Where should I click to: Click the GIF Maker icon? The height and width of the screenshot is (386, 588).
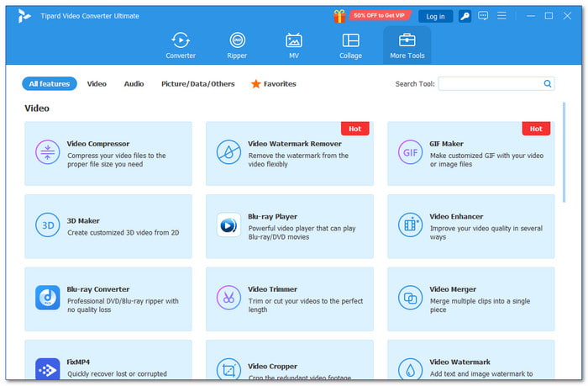coord(410,152)
